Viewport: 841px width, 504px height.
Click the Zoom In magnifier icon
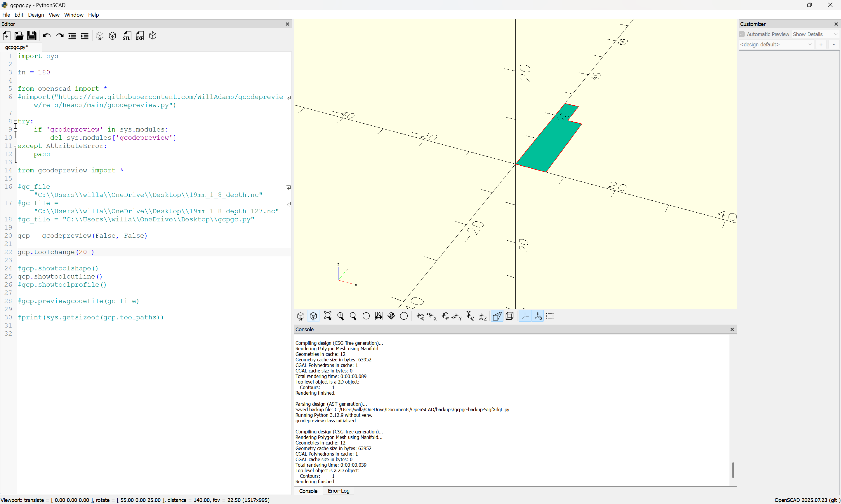(x=340, y=316)
